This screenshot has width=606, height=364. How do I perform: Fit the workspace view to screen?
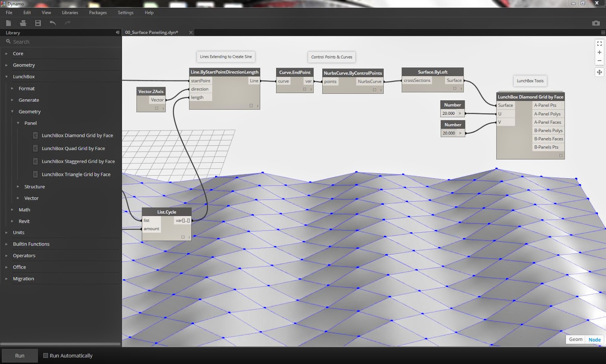point(599,44)
